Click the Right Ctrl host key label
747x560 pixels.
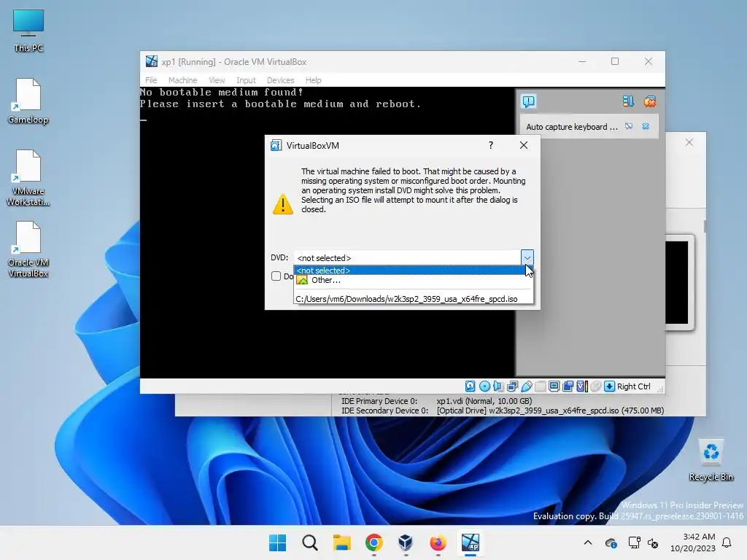point(634,386)
